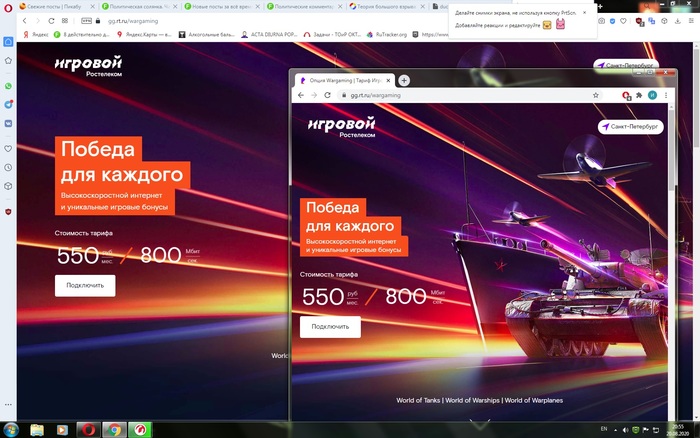Go back in the Chrome window

(301, 95)
